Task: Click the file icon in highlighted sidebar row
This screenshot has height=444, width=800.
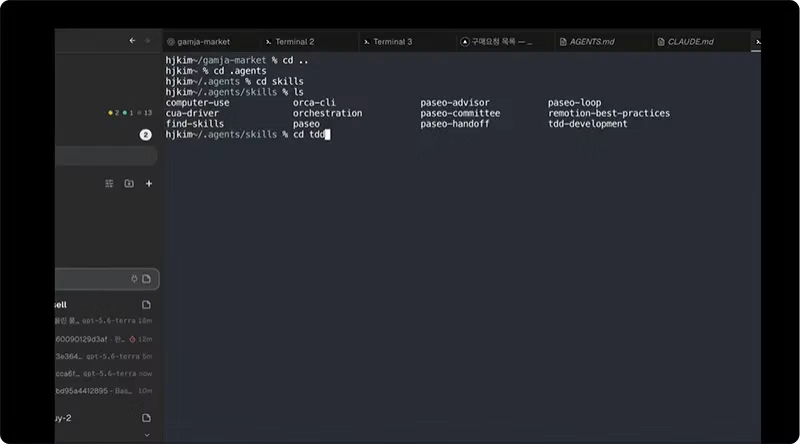Action: click(146, 279)
